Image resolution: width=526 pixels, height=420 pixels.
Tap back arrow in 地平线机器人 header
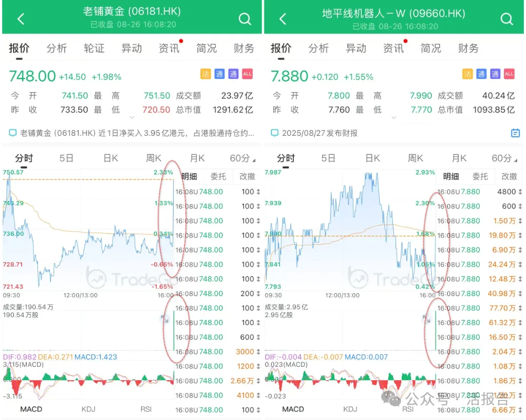(283, 19)
